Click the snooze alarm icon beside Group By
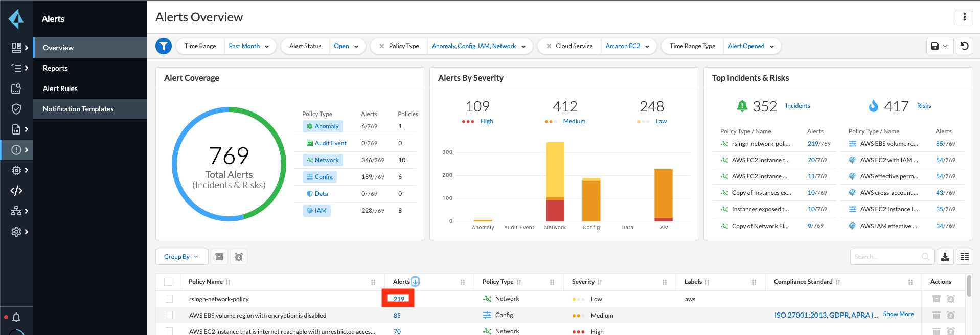The image size is (980, 335). (239, 257)
